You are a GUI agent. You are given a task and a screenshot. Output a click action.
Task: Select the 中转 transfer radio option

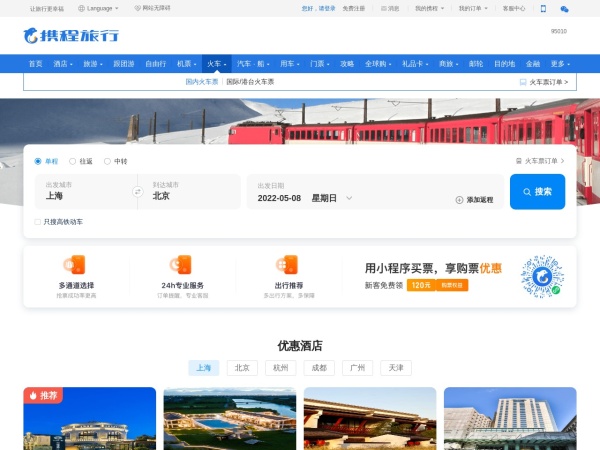pyautogui.click(x=108, y=161)
